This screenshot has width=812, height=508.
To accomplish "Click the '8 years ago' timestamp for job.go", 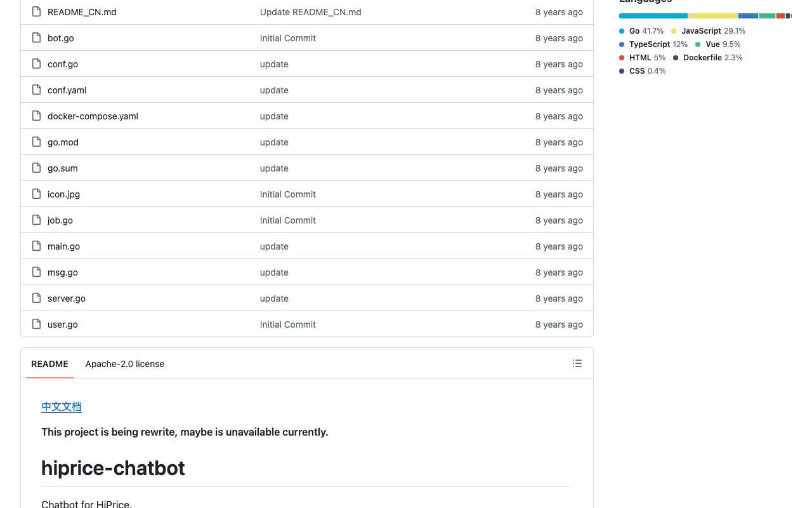I will click(x=559, y=220).
